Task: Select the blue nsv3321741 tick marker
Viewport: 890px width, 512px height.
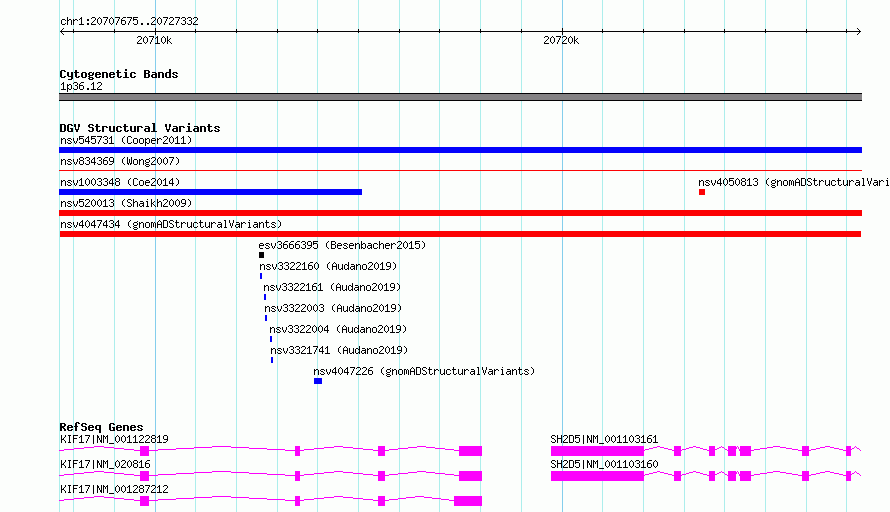Action: tap(272, 360)
